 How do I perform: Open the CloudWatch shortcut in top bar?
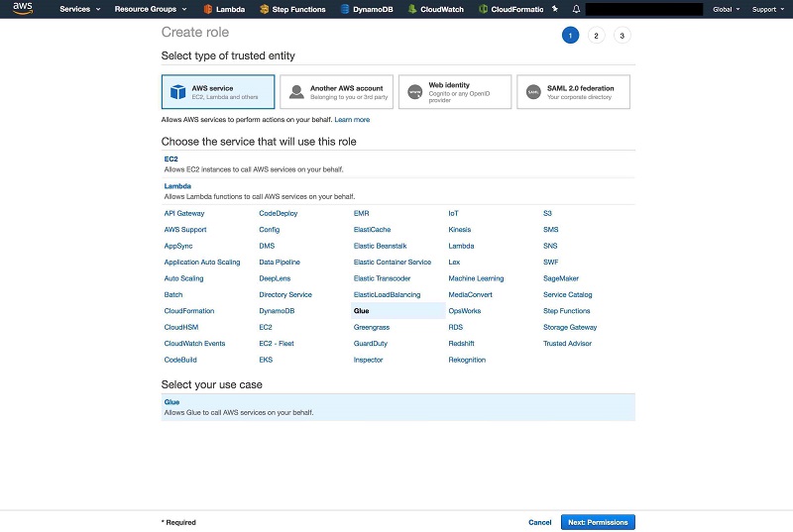435,9
